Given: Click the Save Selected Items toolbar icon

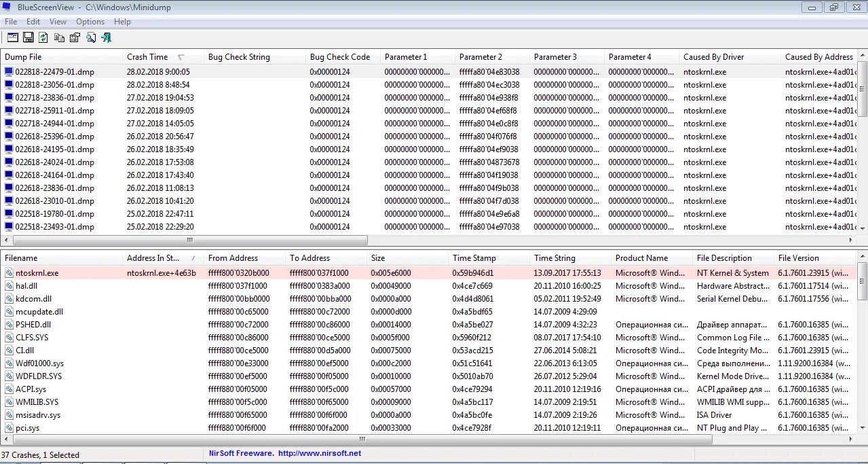Looking at the screenshot, I should (28, 37).
